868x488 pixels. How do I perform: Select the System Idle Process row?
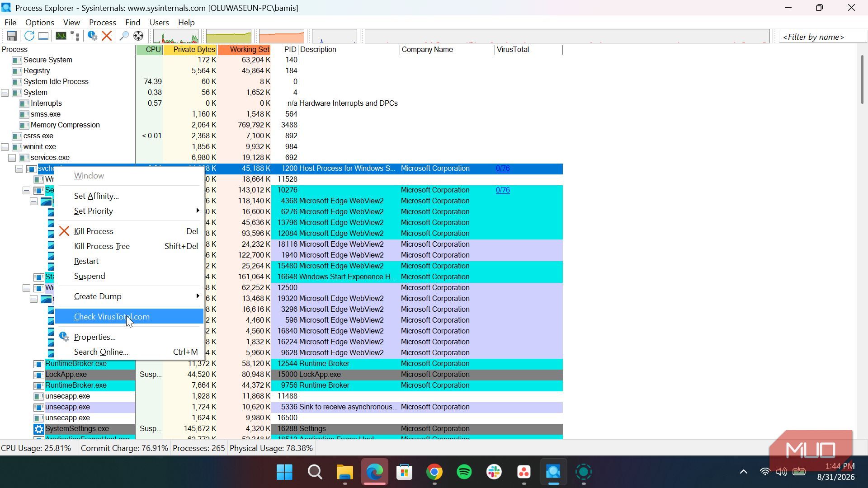point(281,82)
